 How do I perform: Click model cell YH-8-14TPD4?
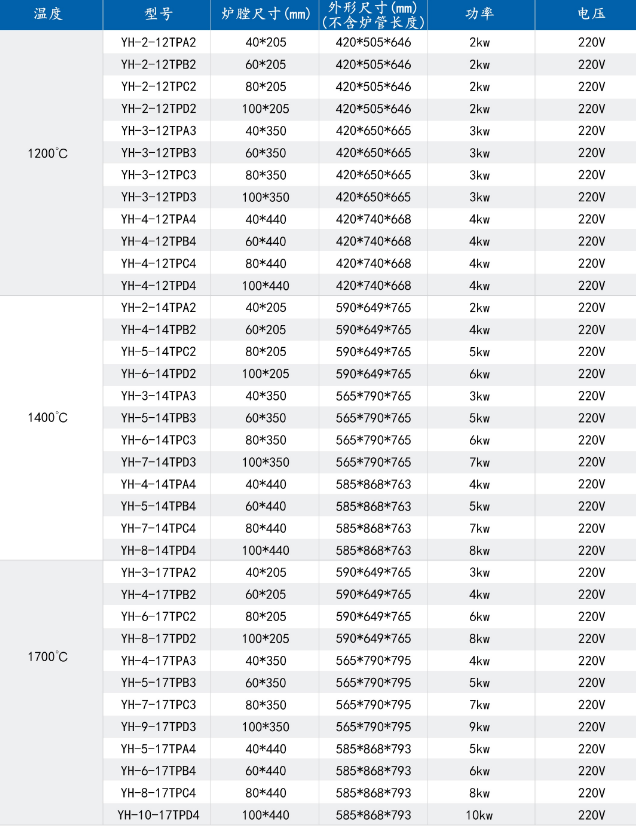pyautogui.click(x=158, y=550)
